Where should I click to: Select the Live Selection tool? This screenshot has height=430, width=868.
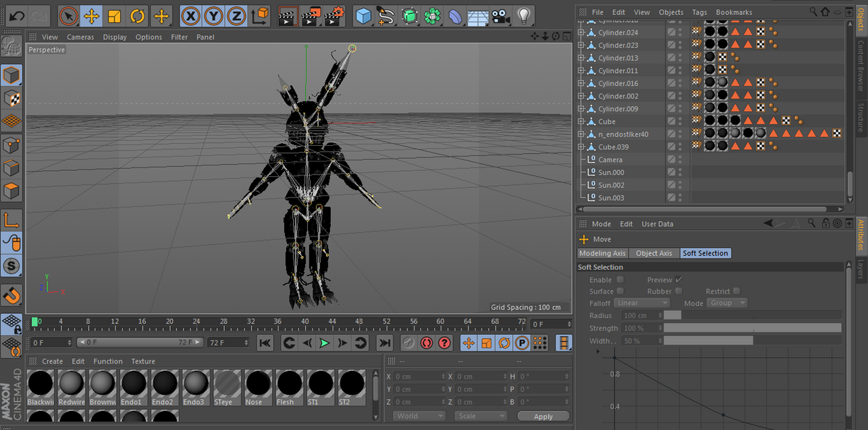[68, 16]
